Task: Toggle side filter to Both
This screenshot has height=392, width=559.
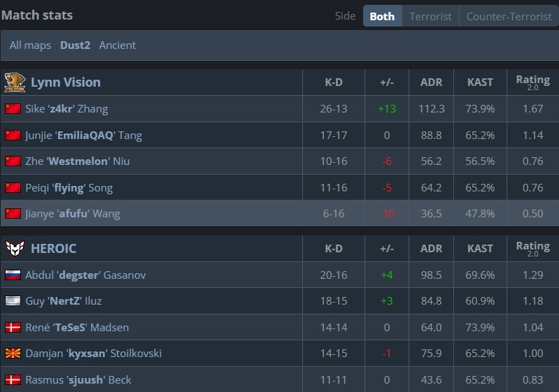Action: (x=382, y=16)
